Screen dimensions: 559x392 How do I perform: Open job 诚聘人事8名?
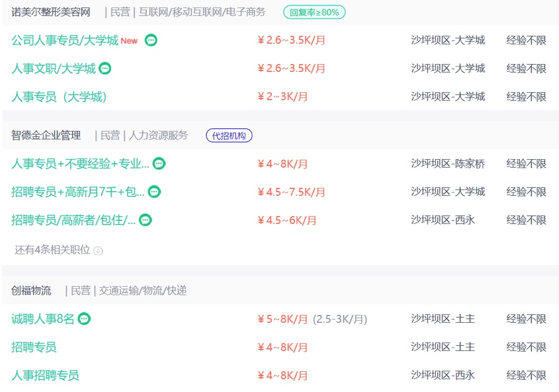click(x=42, y=319)
